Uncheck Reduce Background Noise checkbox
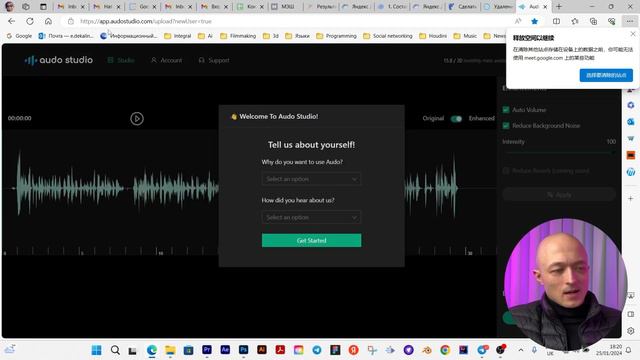Screen dimensions: 640x360 [x=506, y=126]
